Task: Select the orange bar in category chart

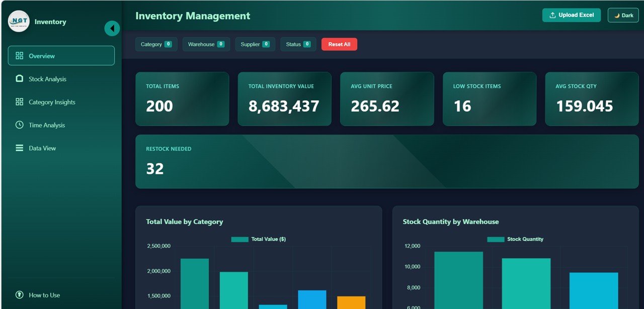Action: pyautogui.click(x=351, y=302)
